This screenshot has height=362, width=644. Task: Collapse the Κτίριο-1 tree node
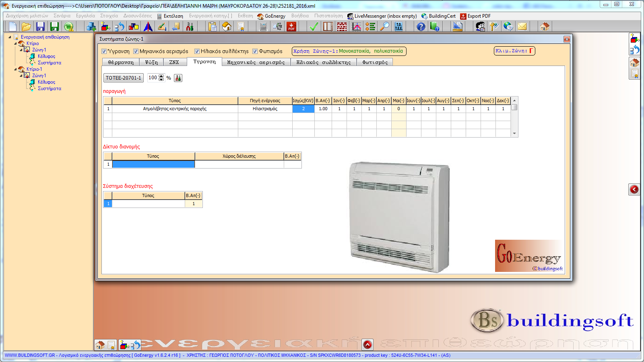click(x=16, y=69)
